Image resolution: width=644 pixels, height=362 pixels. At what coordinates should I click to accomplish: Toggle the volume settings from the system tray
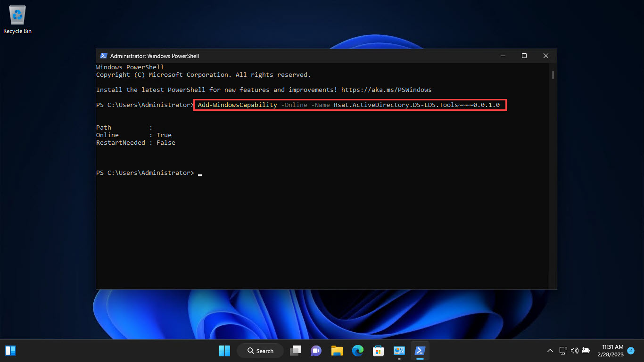tap(575, 351)
